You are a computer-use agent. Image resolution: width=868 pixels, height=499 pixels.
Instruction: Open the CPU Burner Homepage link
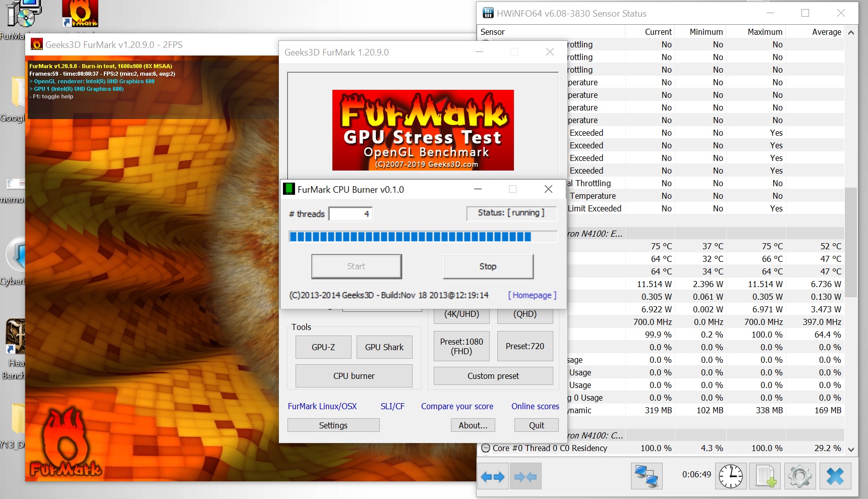(x=532, y=295)
